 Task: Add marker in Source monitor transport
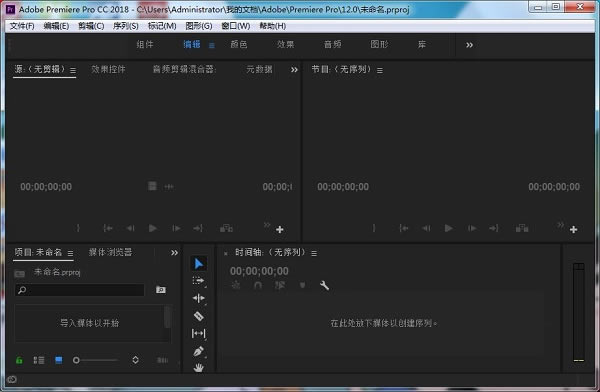tap(78, 228)
